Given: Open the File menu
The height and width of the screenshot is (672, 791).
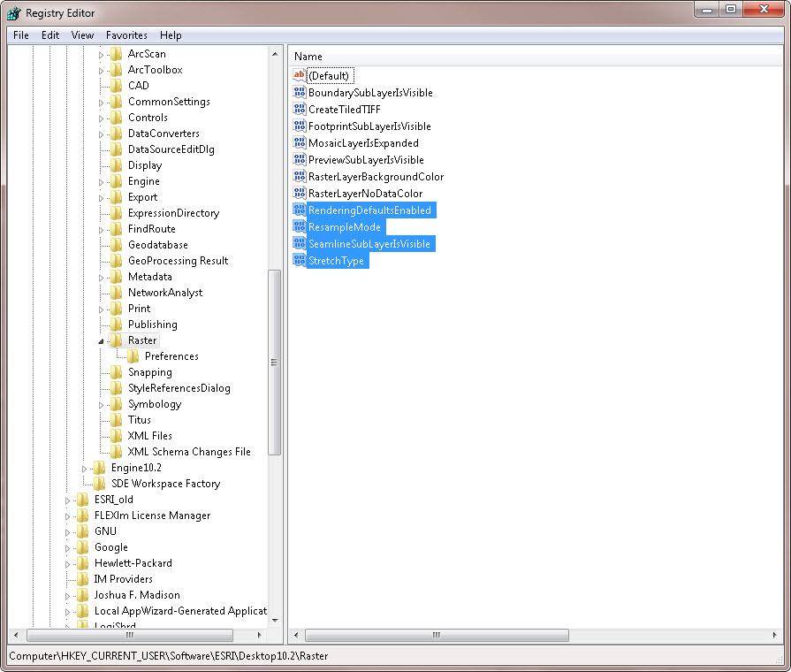Looking at the screenshot, I should click(20, 35).
